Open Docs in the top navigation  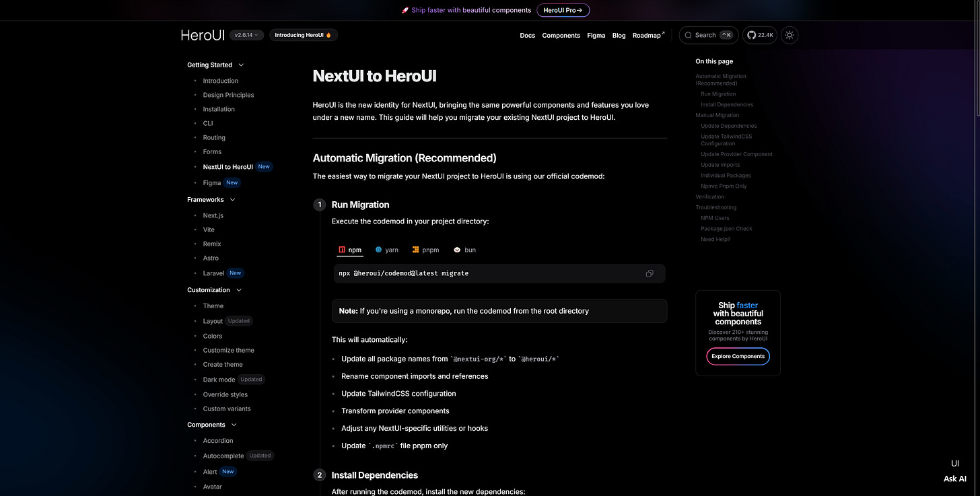click(528, 35)
